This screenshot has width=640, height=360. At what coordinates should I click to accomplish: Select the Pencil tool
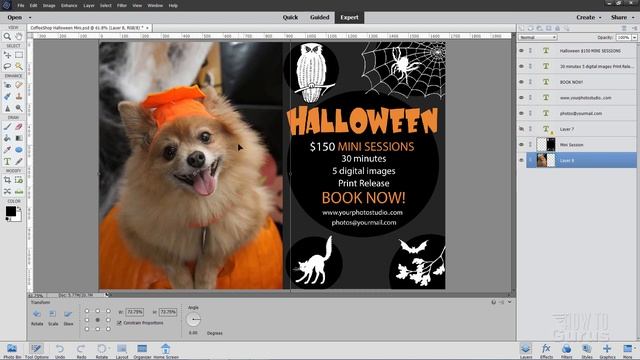tap(19, 161)
